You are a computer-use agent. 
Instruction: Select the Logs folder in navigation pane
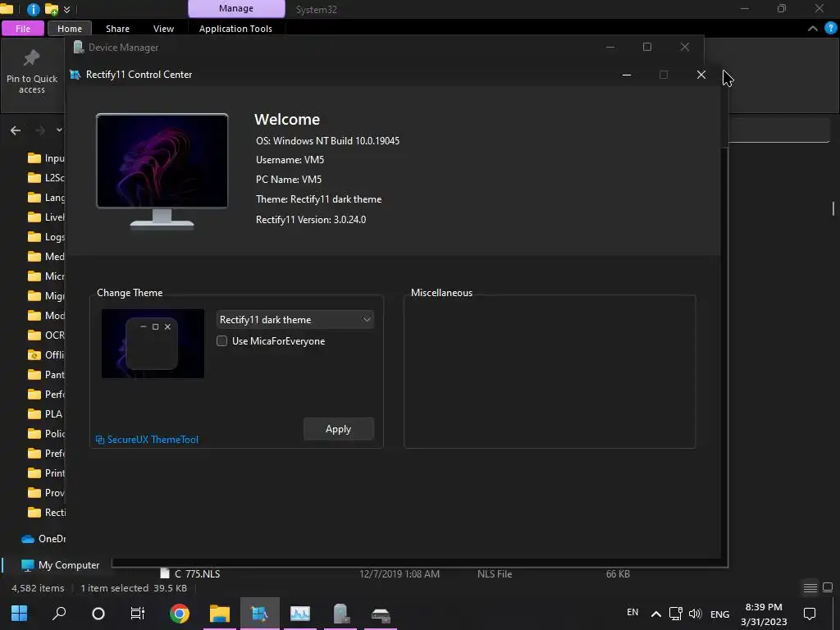point(46,237)
